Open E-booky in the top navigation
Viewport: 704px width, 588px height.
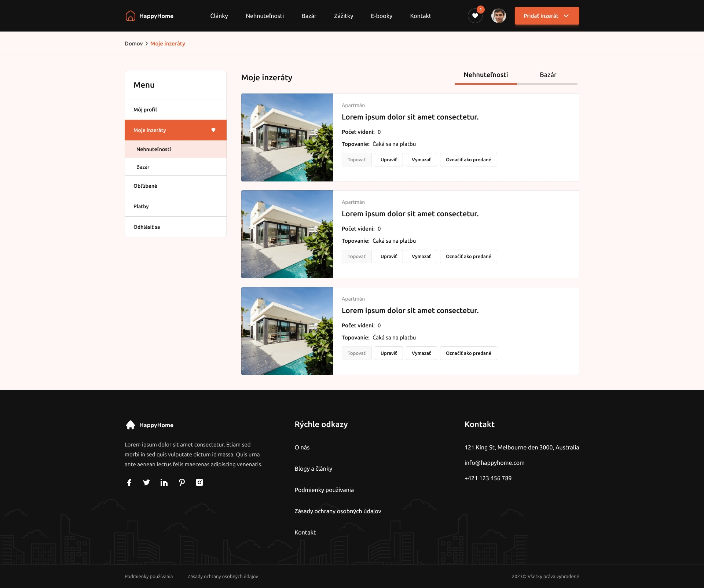[382, 16]
